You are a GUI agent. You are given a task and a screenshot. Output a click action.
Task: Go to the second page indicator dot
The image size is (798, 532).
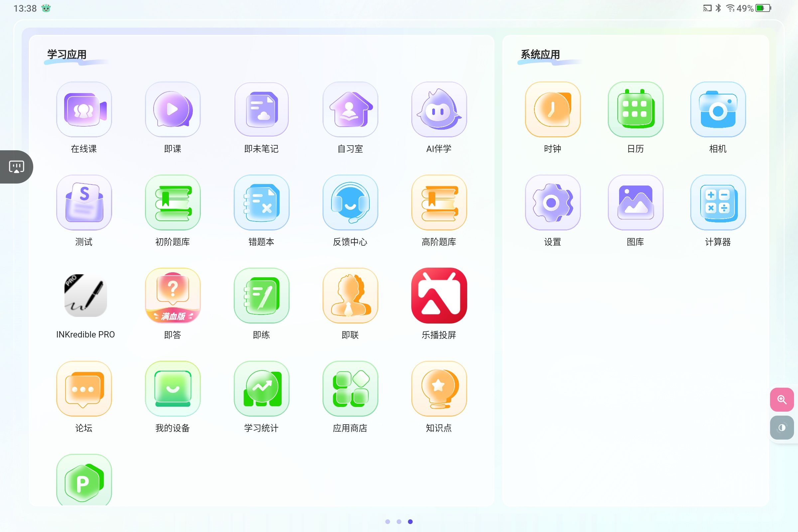pos(399,521)
